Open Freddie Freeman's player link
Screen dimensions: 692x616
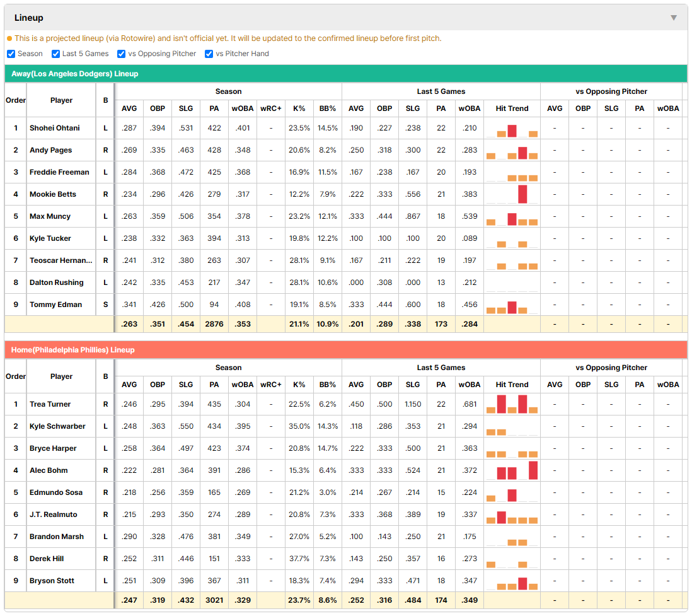pos(59,172)
